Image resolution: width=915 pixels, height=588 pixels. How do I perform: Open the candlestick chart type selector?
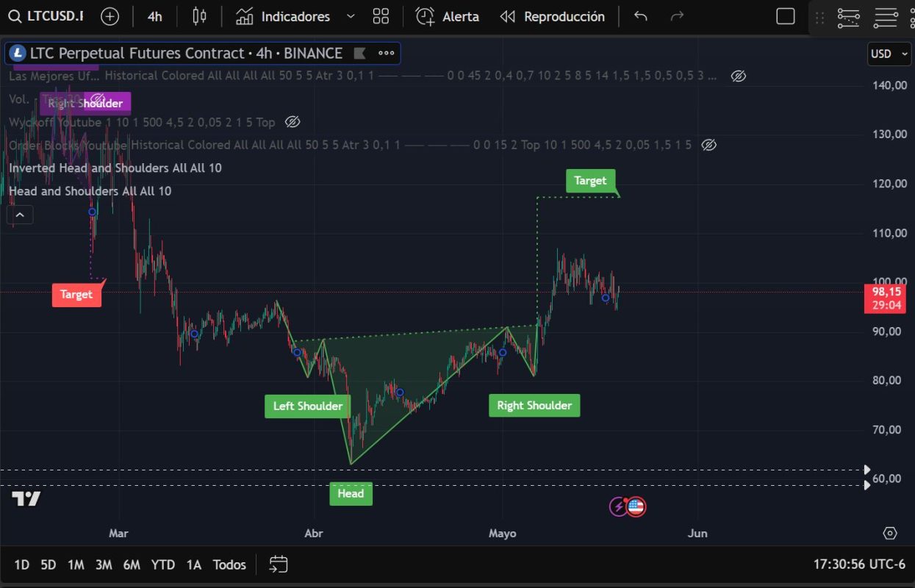(199, 16)
